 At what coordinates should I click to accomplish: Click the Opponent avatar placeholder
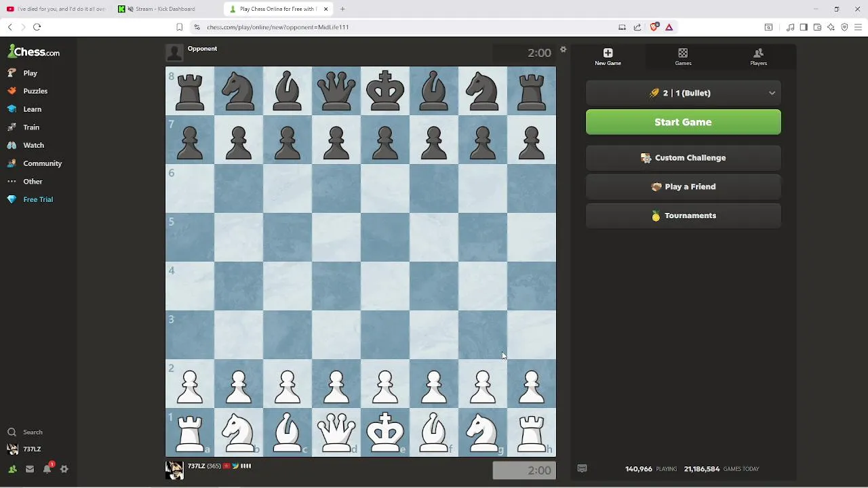pos(174,53)
